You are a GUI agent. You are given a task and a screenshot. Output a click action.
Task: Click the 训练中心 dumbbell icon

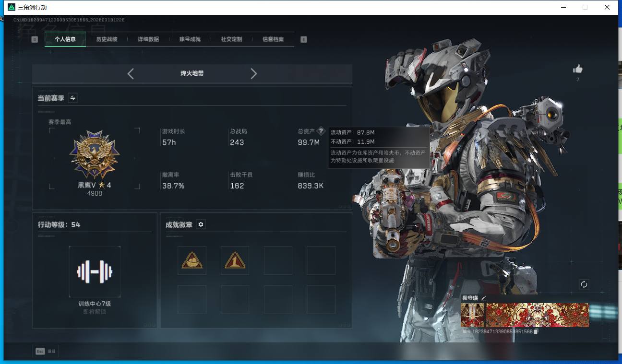(x=95, y=272)
